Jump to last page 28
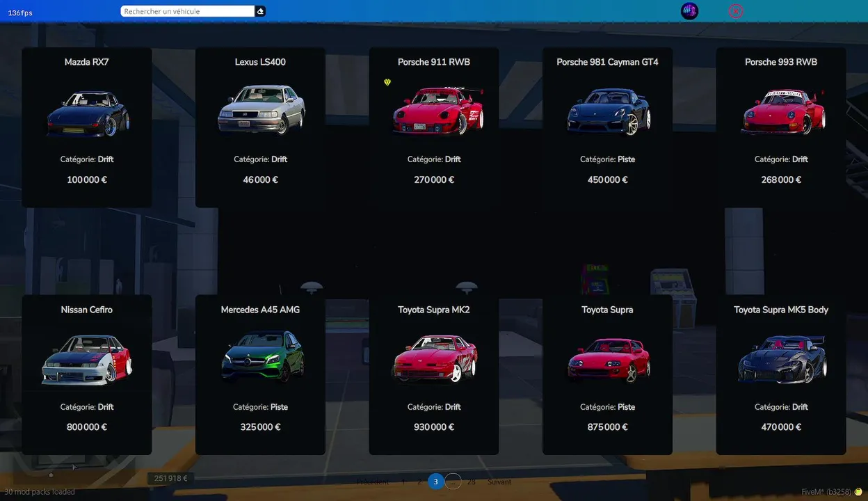The height and width of the screenshot is (501, 868). pyautogui.click(x=472, y=482)
